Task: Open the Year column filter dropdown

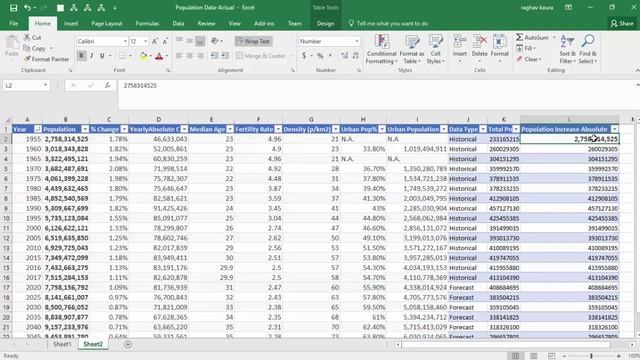Action: click(38, 129)
